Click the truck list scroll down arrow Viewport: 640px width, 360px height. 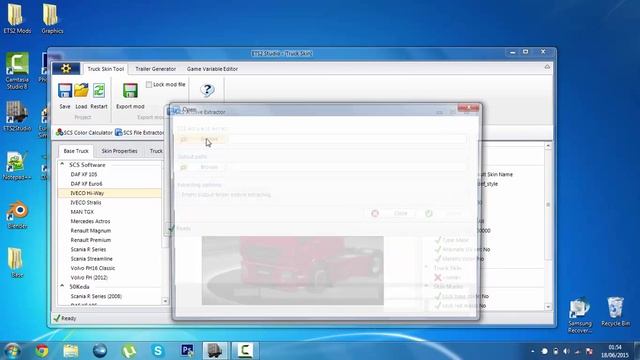165,301
